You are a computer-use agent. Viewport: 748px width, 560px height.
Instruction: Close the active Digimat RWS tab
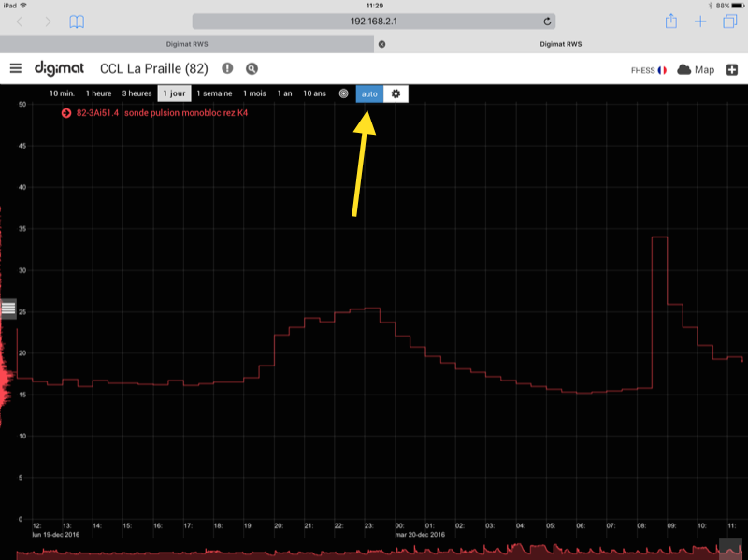coord(381,44)
